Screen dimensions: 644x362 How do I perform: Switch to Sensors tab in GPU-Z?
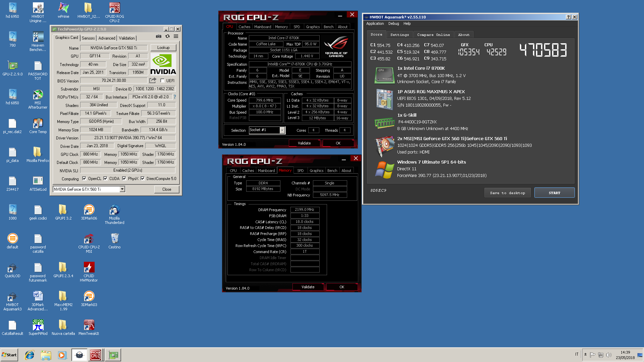click(x=88, y=38)
